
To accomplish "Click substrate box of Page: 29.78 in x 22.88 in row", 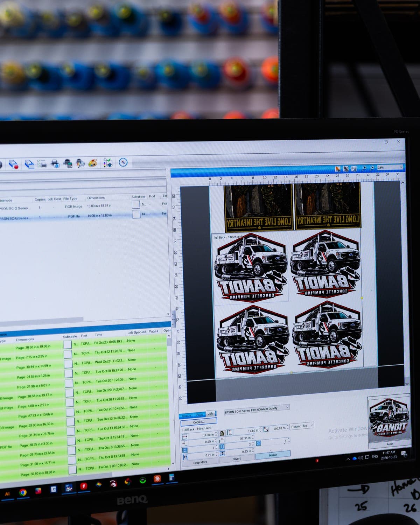I will pyautogui.click(x=71, y=450).
